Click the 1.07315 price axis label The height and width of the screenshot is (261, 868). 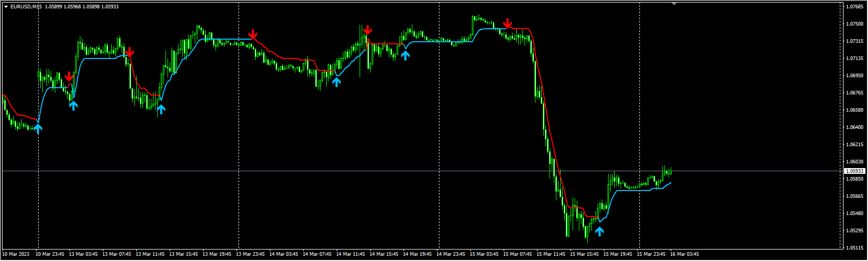point(854,41)
